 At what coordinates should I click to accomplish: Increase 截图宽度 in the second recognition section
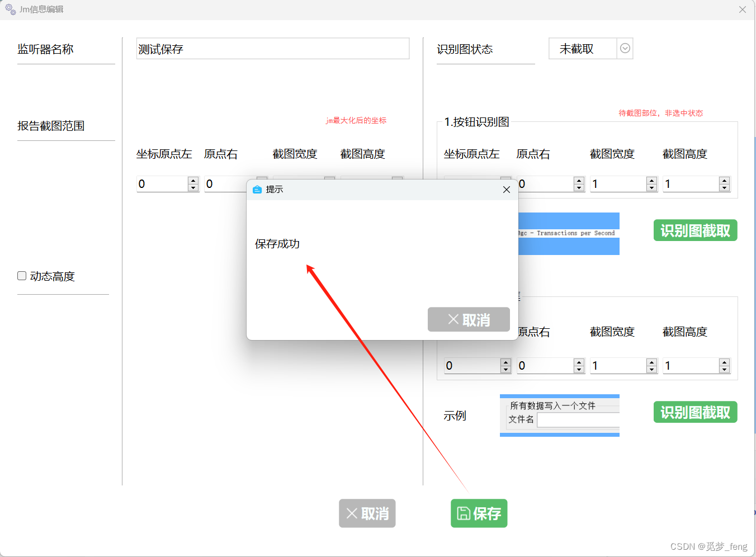(652, 362)
